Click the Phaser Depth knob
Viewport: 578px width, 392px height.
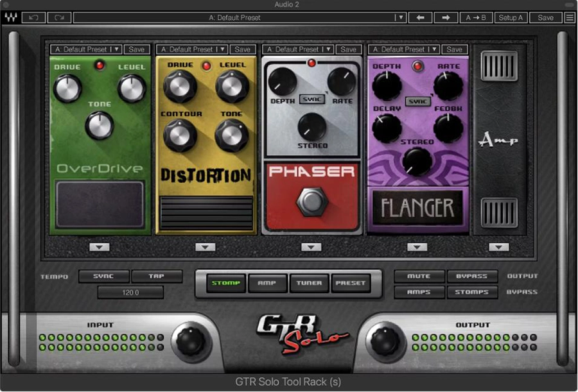pos(283,81)
